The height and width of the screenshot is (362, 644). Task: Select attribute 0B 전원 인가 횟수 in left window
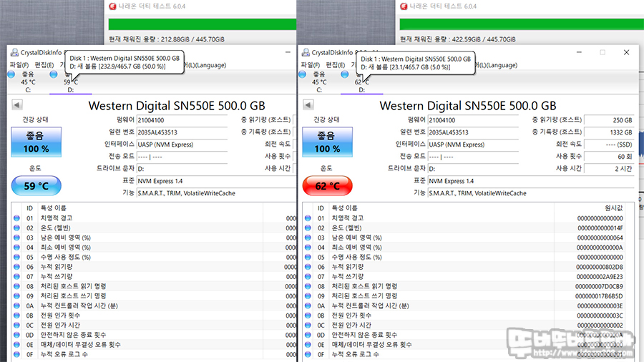pos(154,315)
